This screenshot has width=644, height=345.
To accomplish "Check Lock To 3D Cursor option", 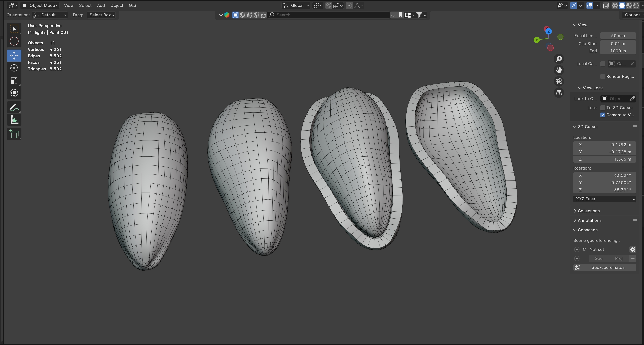I will coord(603,108).
